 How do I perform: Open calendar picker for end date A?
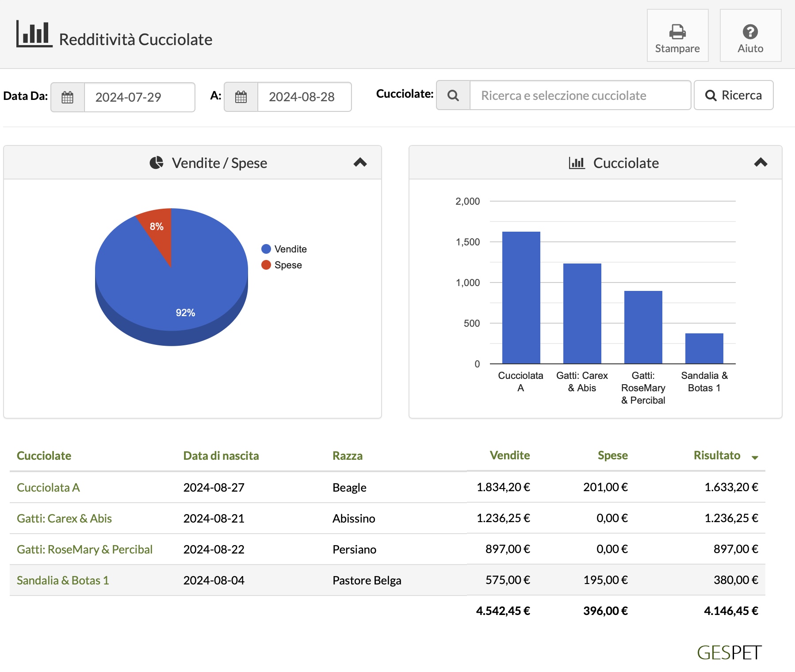(x=241, y=97)
